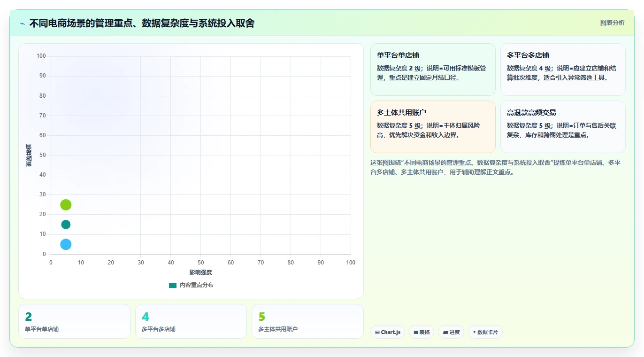Click the 50 label on the x-axis
This screenshot has height=357, width=644.
tap(200, 263)
